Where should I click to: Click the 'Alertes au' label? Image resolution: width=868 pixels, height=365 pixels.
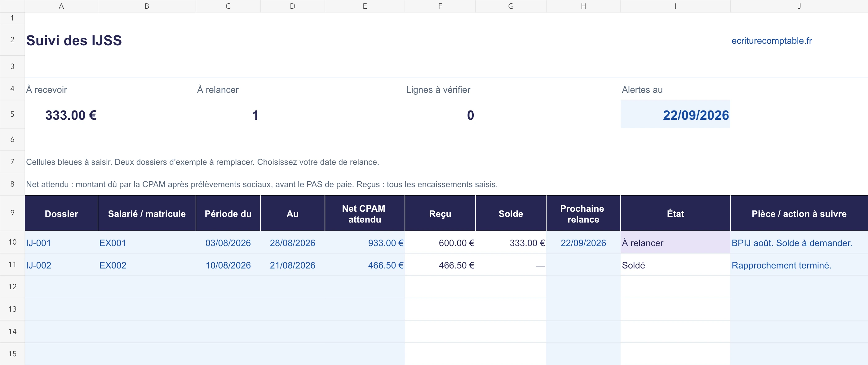click(642, 90)
